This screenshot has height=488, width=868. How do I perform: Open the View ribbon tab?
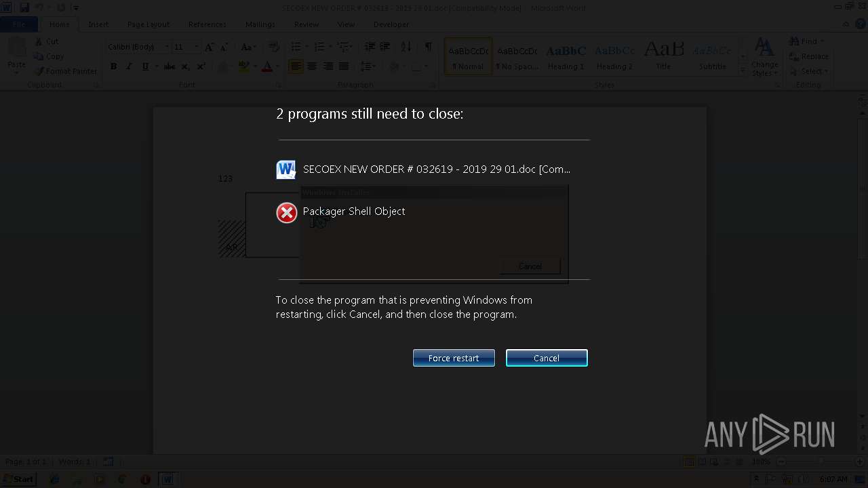coord(346,24)
